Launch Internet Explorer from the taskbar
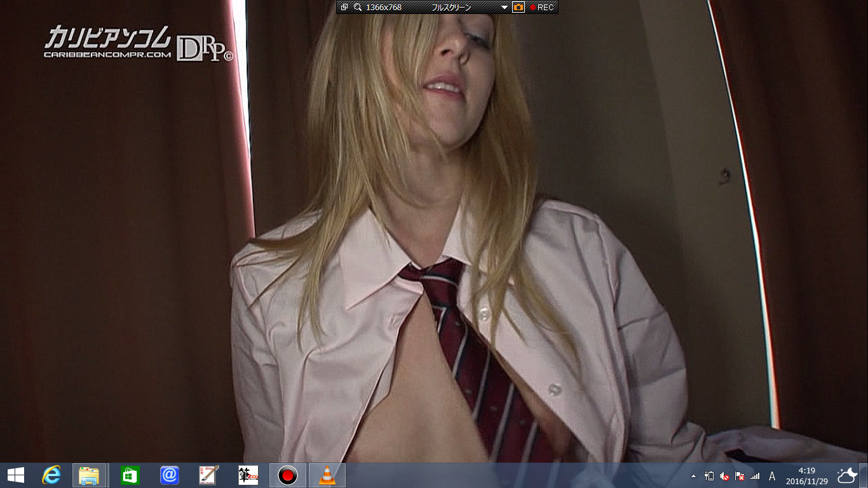Viewport: 868px width, 488px height. click(51, 475)
